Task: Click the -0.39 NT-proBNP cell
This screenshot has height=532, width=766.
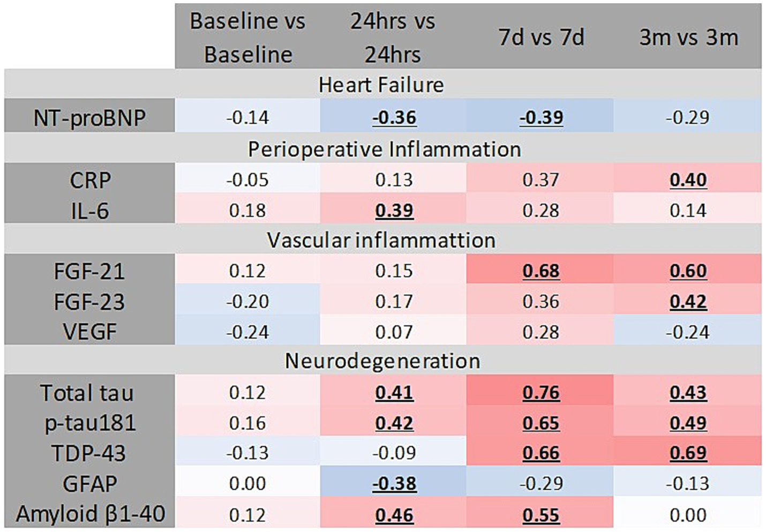Action: pos(541,118)
